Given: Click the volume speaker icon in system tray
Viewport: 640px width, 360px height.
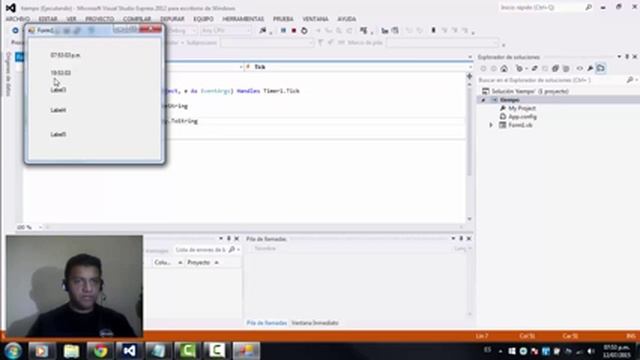Looking at the screenshot, I should point(591,351).
